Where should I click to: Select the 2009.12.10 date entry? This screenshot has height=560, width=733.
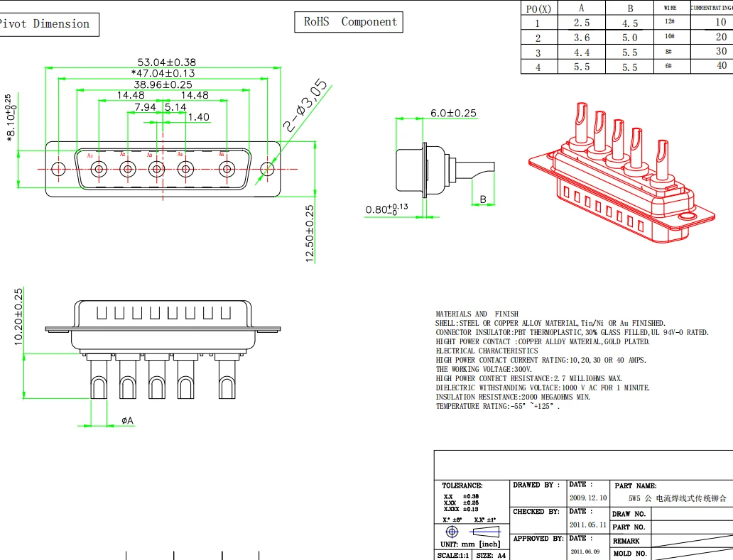pyautogui.click(x=588, y=498)
